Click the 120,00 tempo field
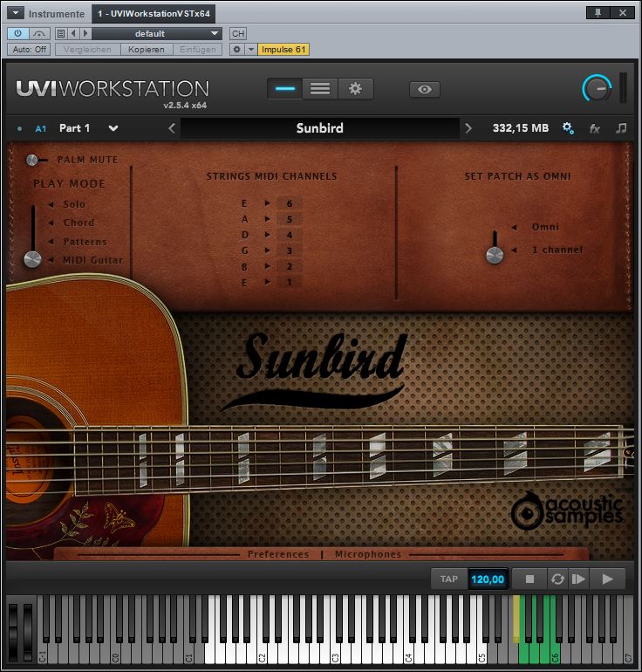642x672 pixels. pos(488,579)
